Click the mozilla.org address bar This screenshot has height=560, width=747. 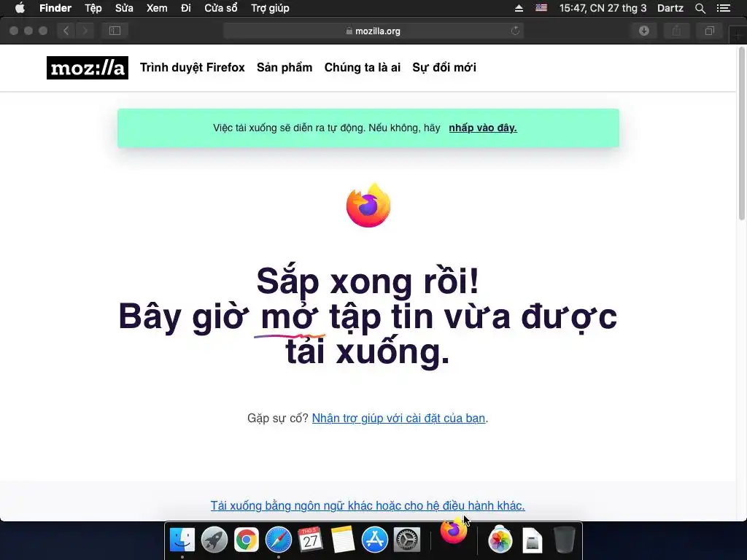(373, 31)
